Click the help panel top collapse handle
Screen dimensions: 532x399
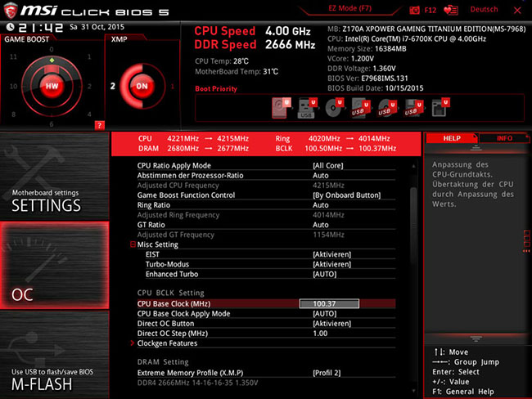(476, 148)
